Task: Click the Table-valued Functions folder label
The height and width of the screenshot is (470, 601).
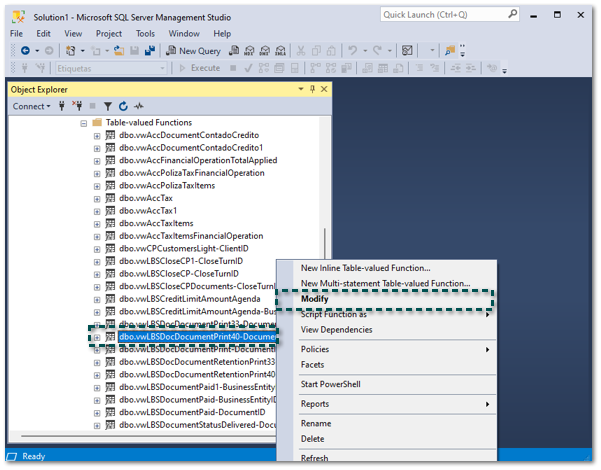Action: point(149,123)
